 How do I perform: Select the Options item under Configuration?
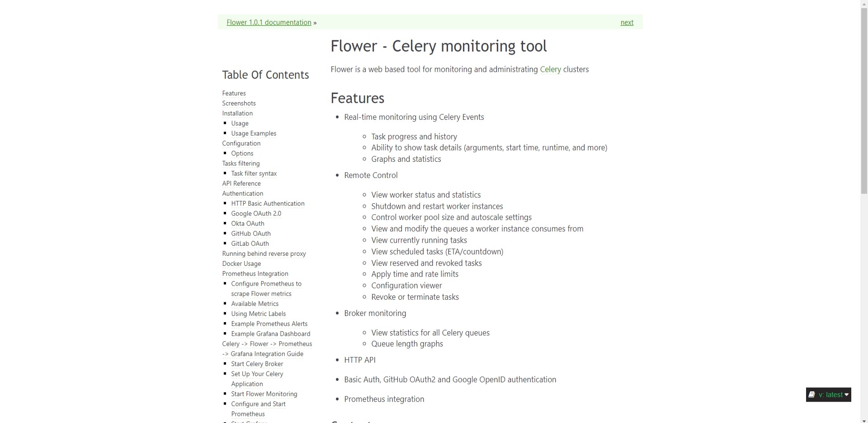coord(242,154)
